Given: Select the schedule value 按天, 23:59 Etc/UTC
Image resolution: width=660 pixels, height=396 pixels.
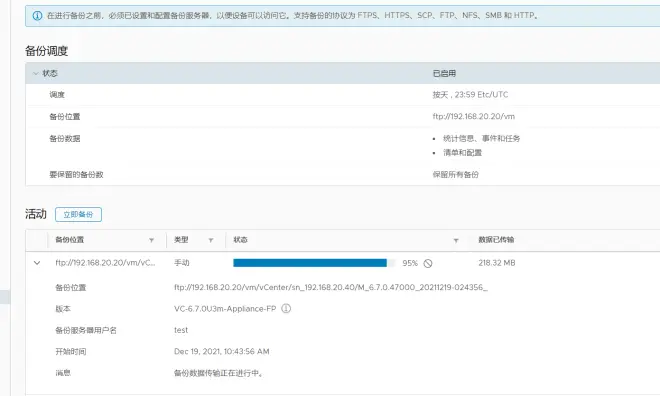Looking at the screenshot, I should [x=470, y=95].
